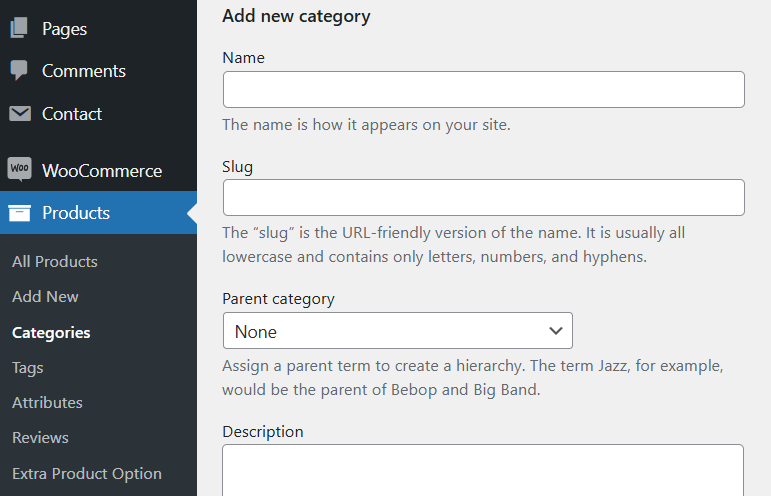Image resolution: width=771 pixels, height=496 pixels.
Task: Open the Comments menu
Action: [83, 71]
